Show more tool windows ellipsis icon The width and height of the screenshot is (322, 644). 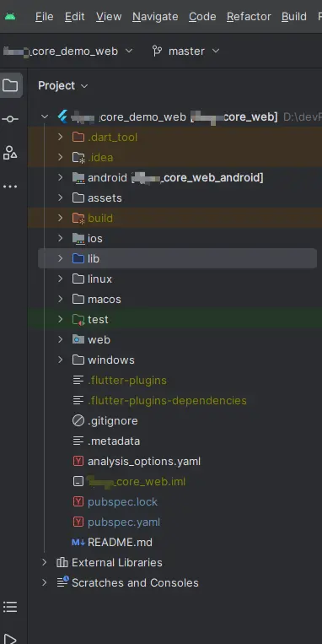click(10, 187)
